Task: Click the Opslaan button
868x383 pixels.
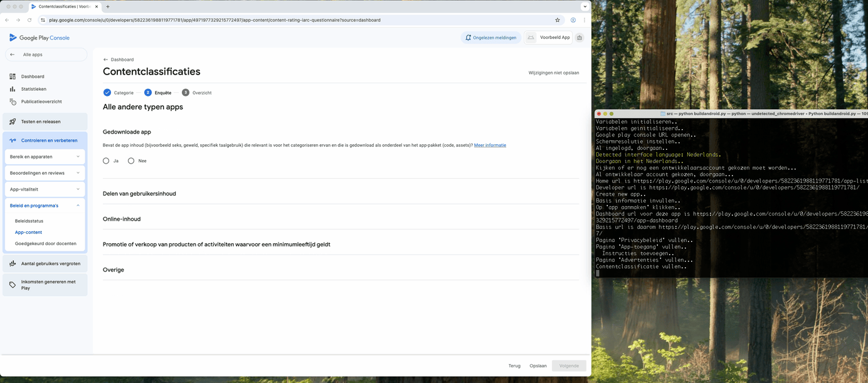Action: (537, 365)
